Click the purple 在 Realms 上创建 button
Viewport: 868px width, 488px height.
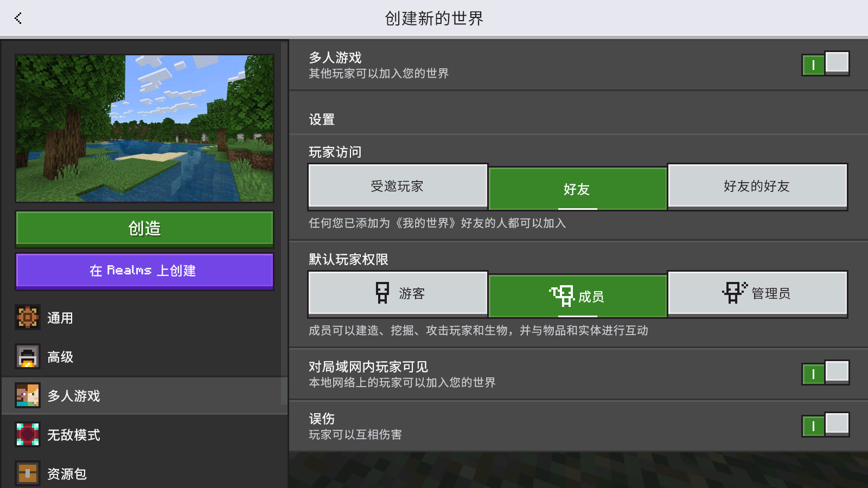(144, 271)
